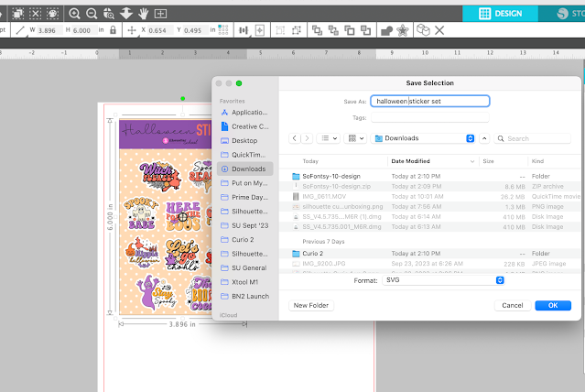Click the Bring to Front icon

(x=317, y=30)
